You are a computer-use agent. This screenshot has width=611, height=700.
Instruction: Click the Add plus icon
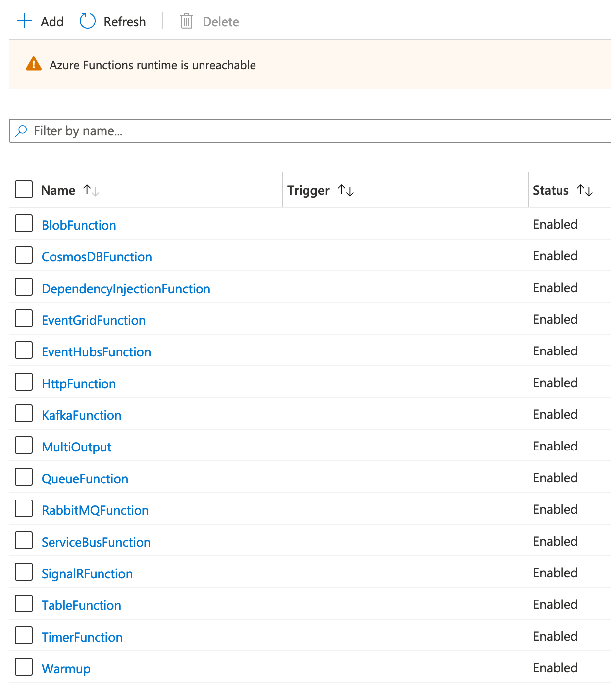point(24,21)
